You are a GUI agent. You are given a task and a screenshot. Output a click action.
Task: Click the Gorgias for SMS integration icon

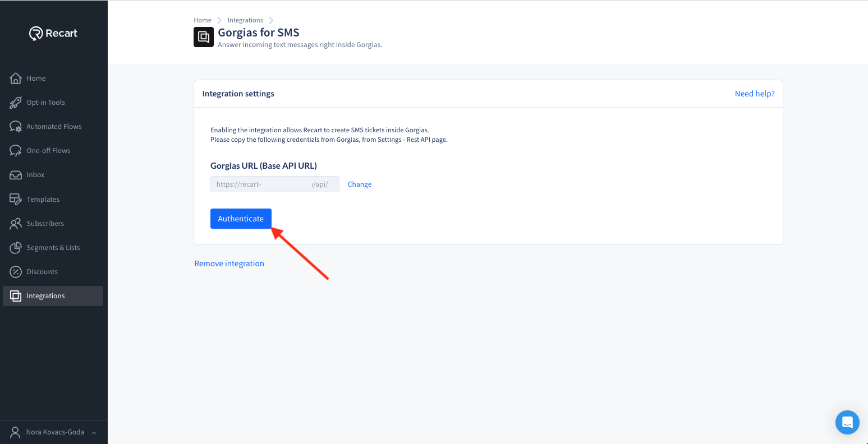(204, 37)
